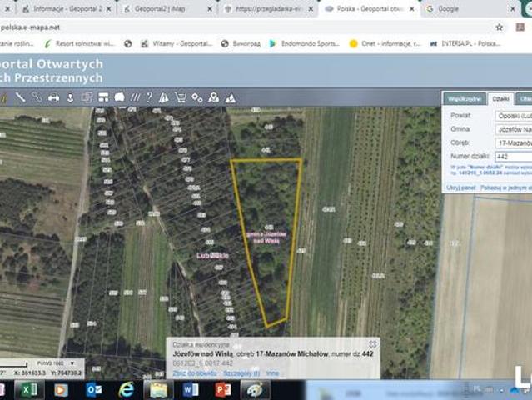The image size is (532, 400).
Task: Select the Działki tab
Action: pyautogui.click(x=500, y=98)
